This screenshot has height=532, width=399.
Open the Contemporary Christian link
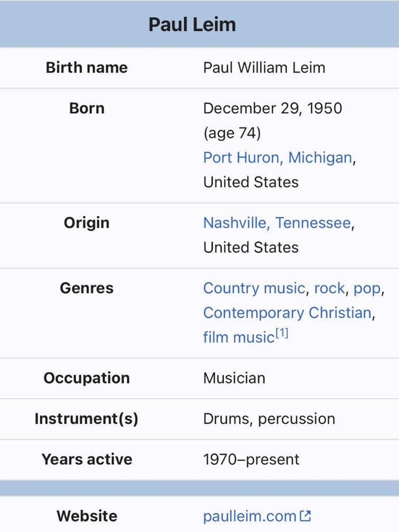pos(287,313)
